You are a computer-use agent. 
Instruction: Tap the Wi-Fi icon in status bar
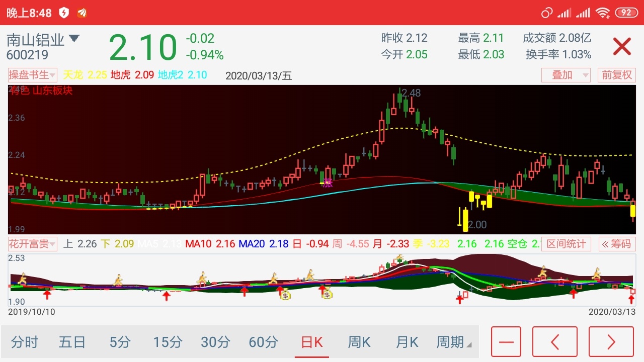click(602, 13)
